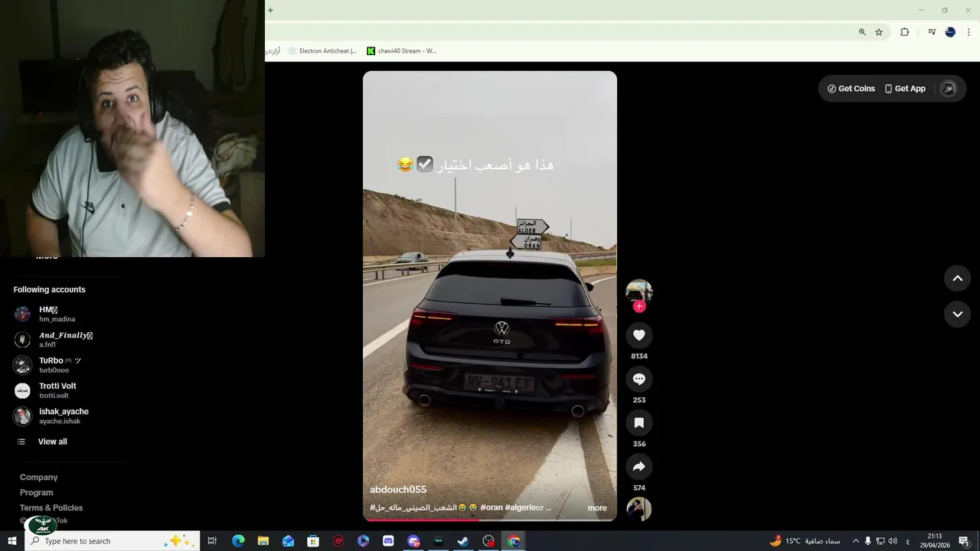Go to the previous video with up chevron

[x=957, y=279]
